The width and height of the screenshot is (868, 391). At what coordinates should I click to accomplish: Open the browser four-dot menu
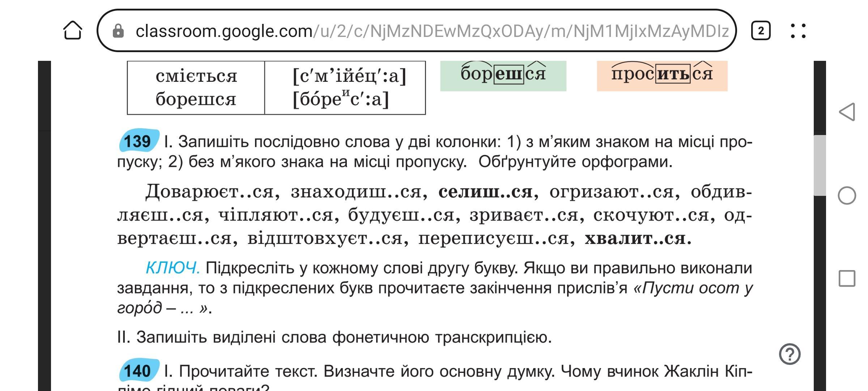[798, 31]
